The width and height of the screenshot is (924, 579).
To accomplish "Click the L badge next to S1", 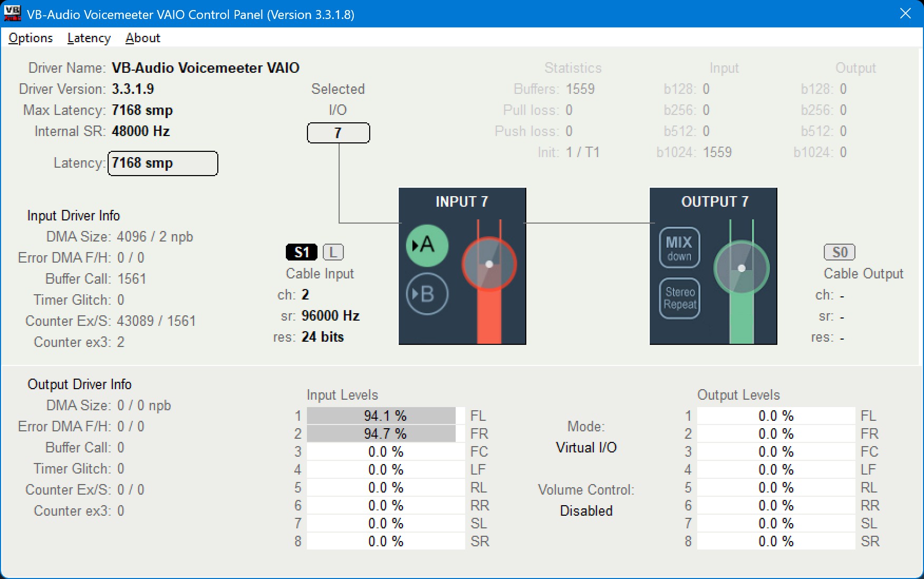I will point(333,252).
